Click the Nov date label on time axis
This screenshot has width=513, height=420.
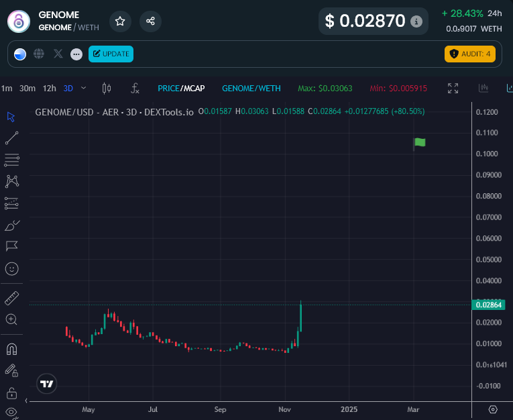pos(284,409)
